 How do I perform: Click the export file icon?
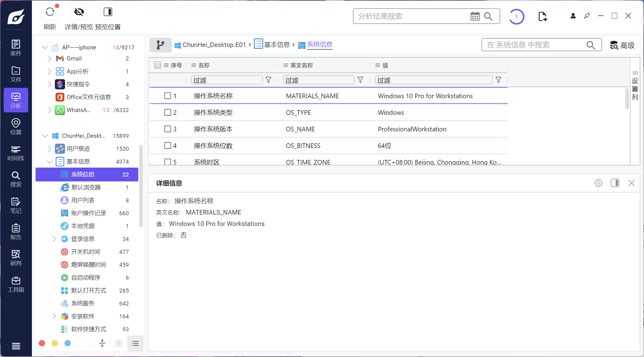pyautogui.click(x=542, y=17)
